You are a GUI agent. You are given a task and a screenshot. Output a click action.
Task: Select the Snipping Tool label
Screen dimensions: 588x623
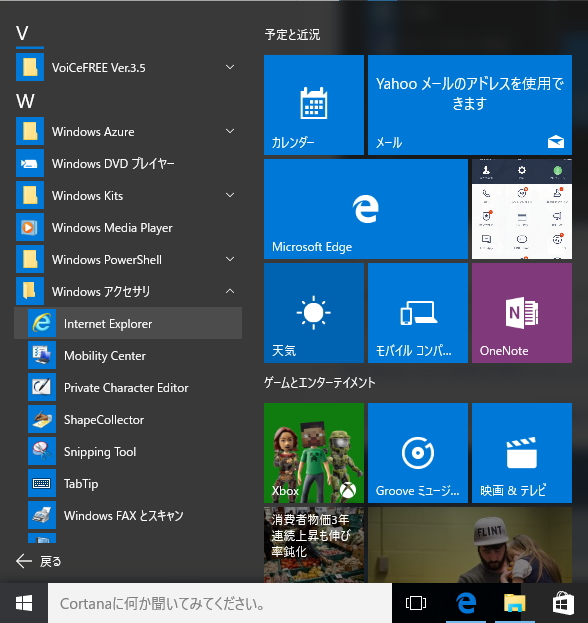click(100, 452)
